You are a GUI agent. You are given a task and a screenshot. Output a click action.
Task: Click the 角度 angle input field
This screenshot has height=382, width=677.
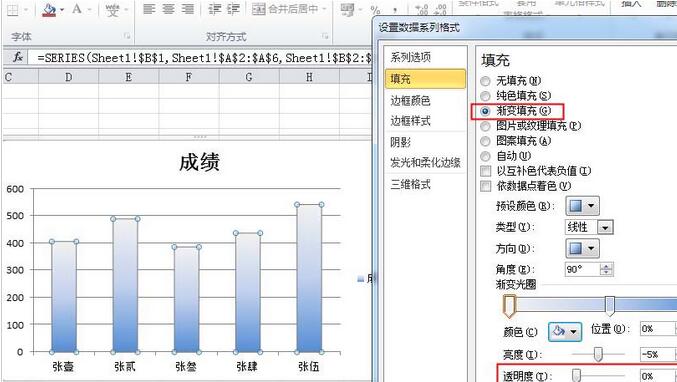[x=582, y=269]
